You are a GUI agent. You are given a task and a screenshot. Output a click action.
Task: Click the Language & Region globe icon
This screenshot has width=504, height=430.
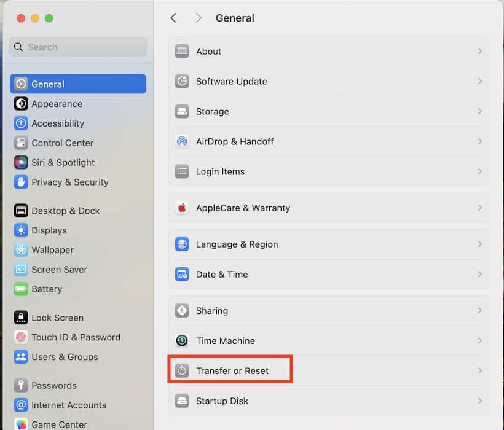tap(182, 244)
